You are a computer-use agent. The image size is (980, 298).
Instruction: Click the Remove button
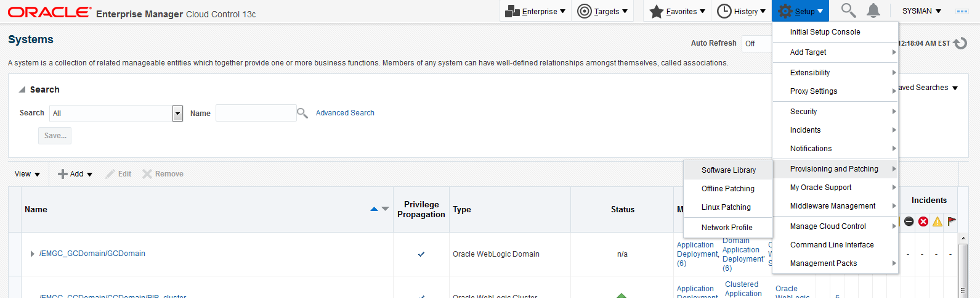pyautogui.click(x=163, y=174)
